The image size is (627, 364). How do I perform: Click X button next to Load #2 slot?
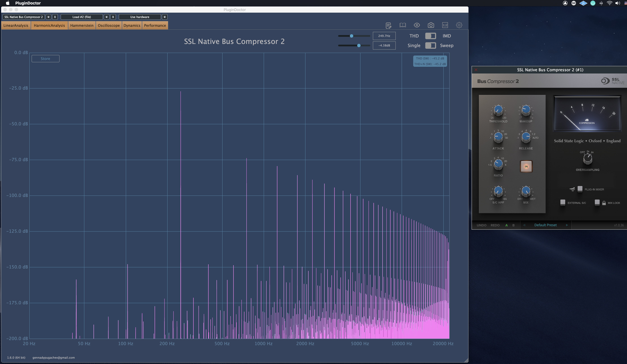pyautogui.click(x=113, y=17)
